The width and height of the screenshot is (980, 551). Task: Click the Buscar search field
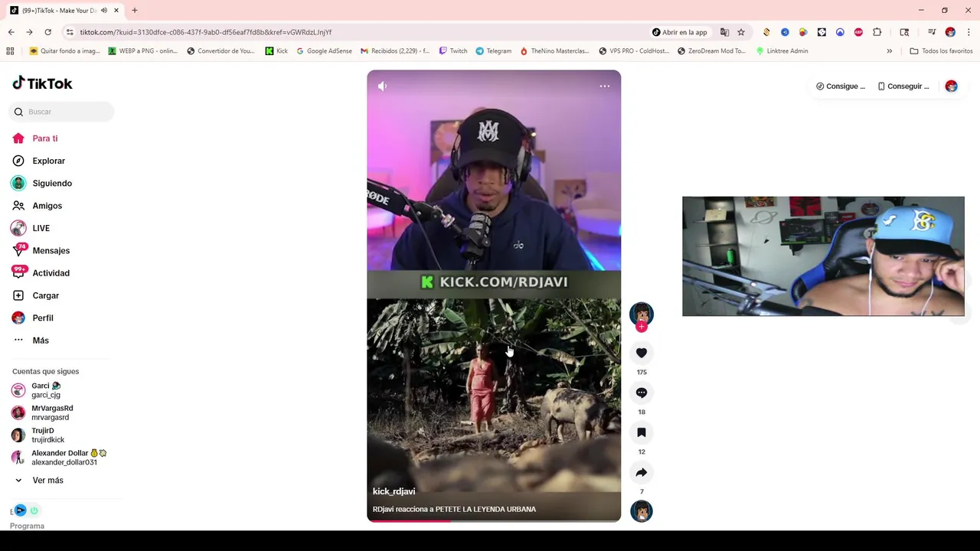pos(61,112)
